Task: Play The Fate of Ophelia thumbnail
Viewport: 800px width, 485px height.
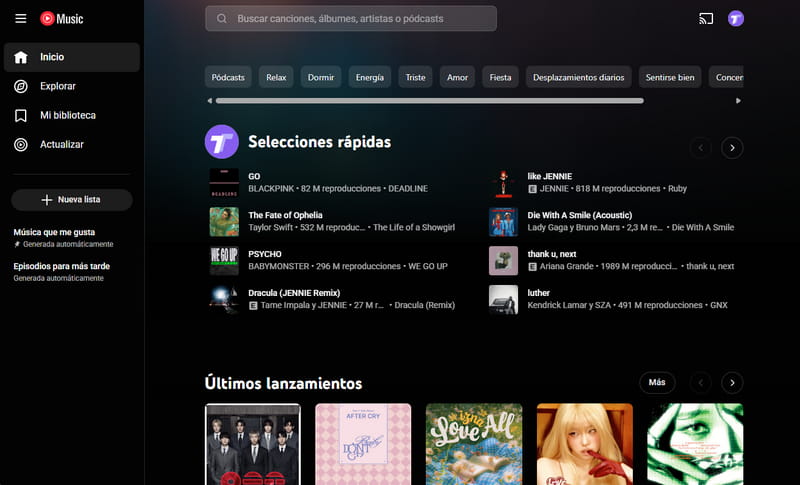Action: click(224, 222)
